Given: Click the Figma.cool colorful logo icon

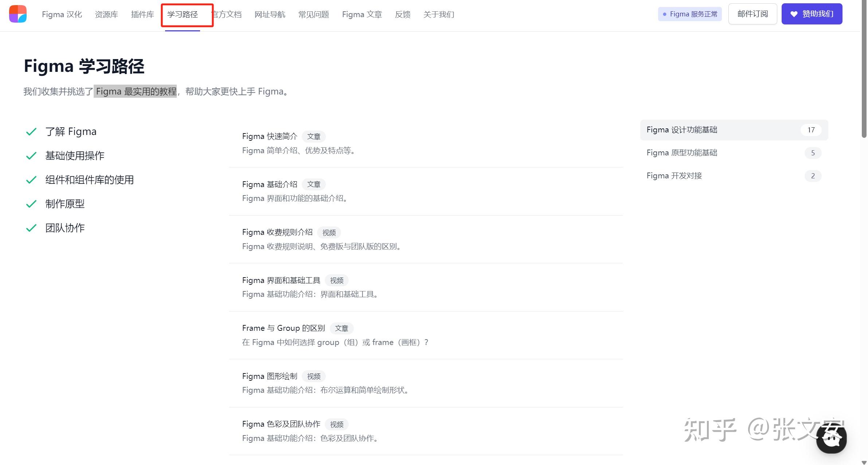Looking at the screenshot, I should (18, 14).
